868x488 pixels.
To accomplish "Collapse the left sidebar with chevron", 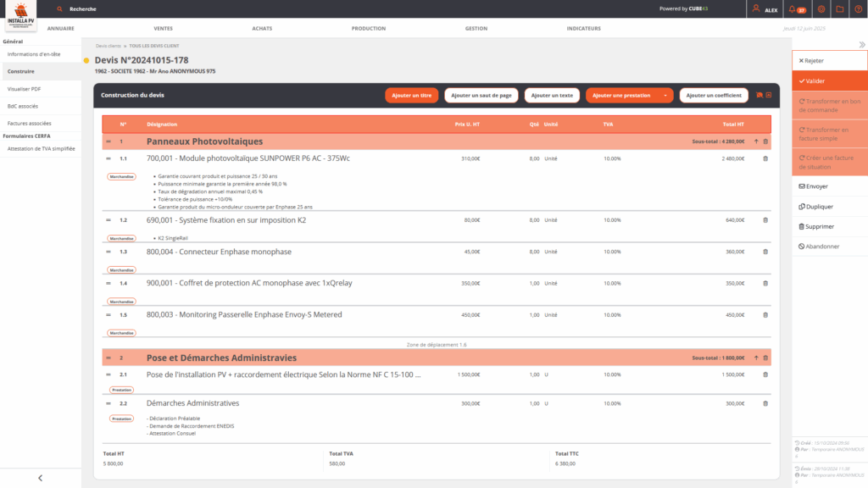I will (x=41, y=478).
